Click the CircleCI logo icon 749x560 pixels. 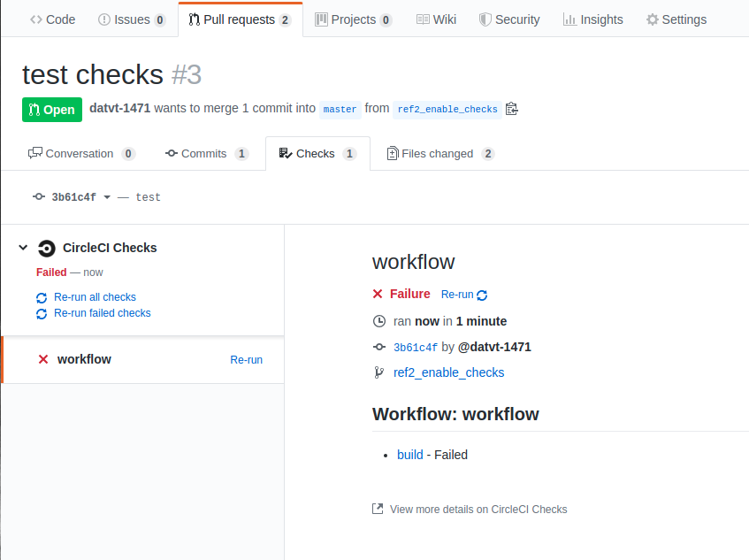pos(46,248)
